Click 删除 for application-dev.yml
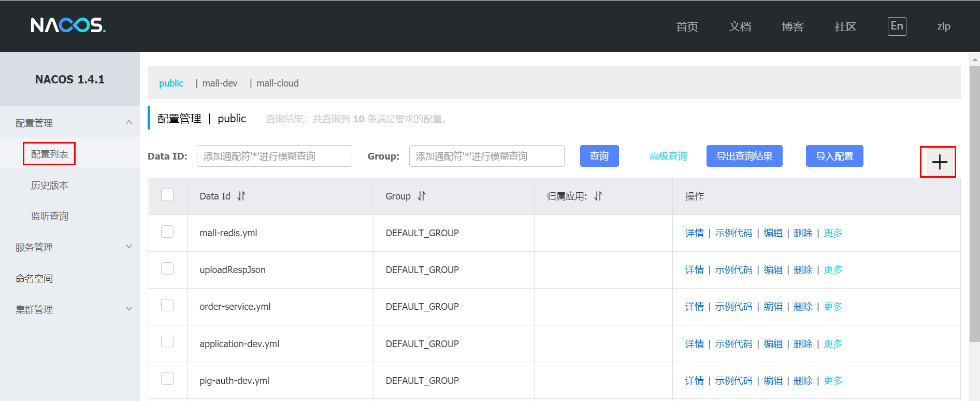980x401 pixels. tap(803, 344)
